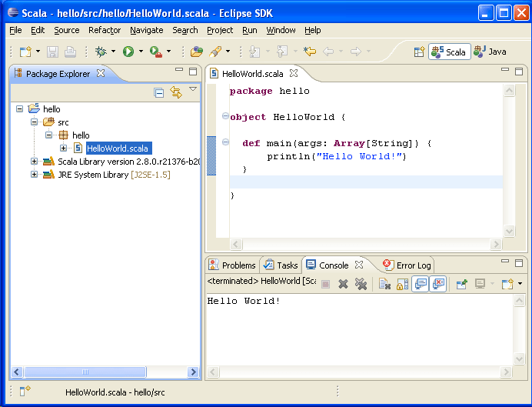
Task: Click the Save disk icon
Action: coord(52,52)
